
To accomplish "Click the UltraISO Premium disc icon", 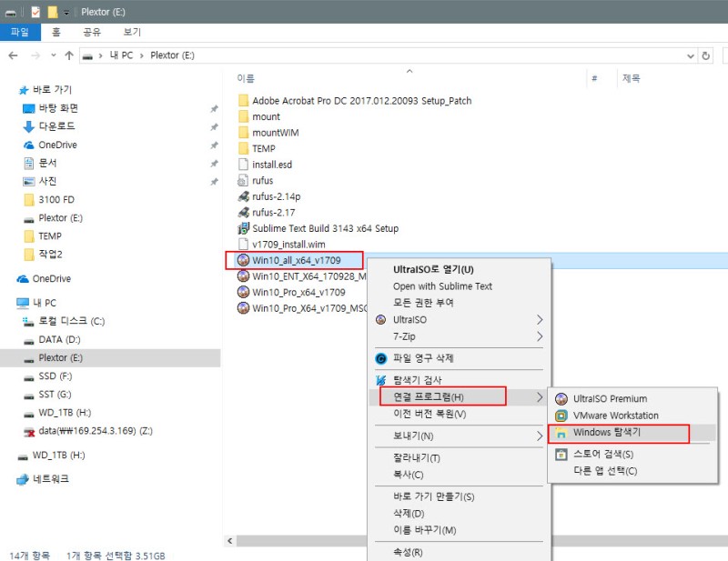I will click(561, 398).
